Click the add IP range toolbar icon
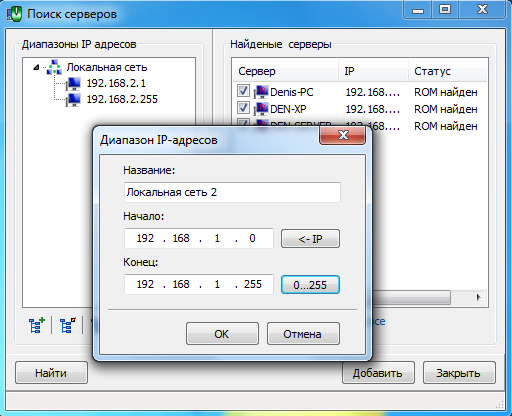 coord(37,325)
